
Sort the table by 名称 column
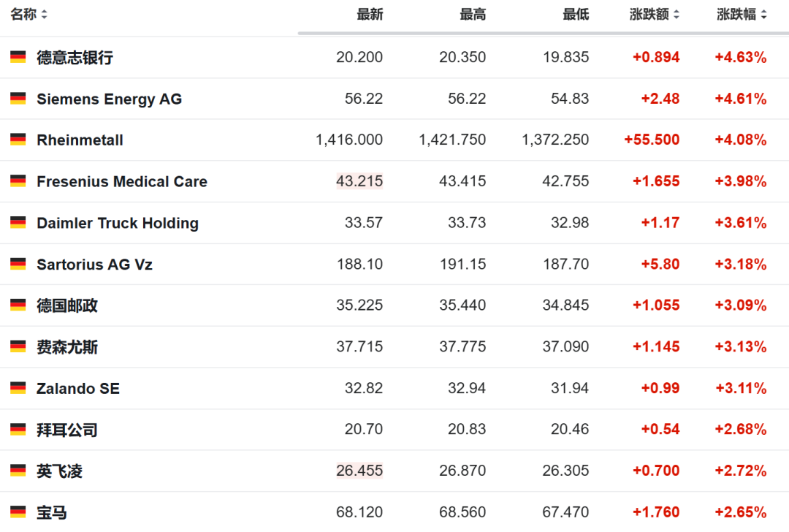click(x=28, y=15)
